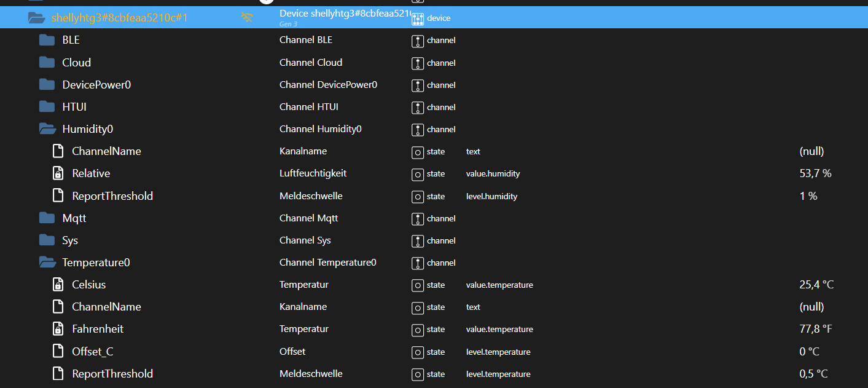Screen dimensions: 868x388
Task: Collapse the Temperature0 folder
Action: 47,262
